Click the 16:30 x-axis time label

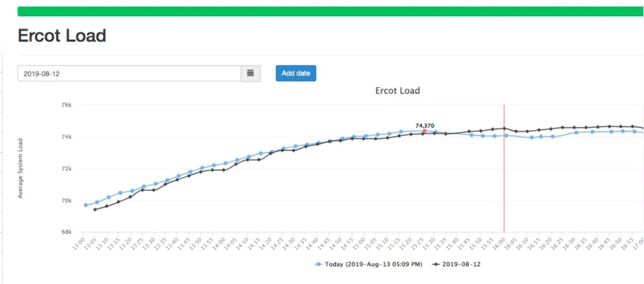coord(569,243)
